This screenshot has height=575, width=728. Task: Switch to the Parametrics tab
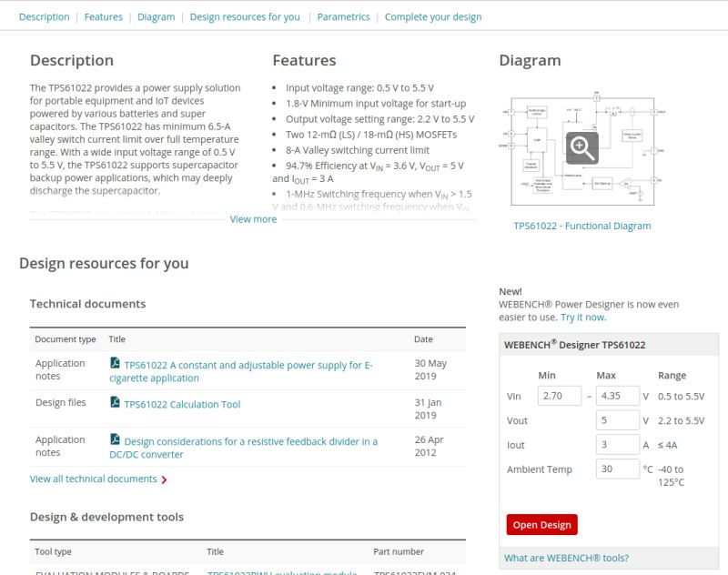tap(344, 17)
